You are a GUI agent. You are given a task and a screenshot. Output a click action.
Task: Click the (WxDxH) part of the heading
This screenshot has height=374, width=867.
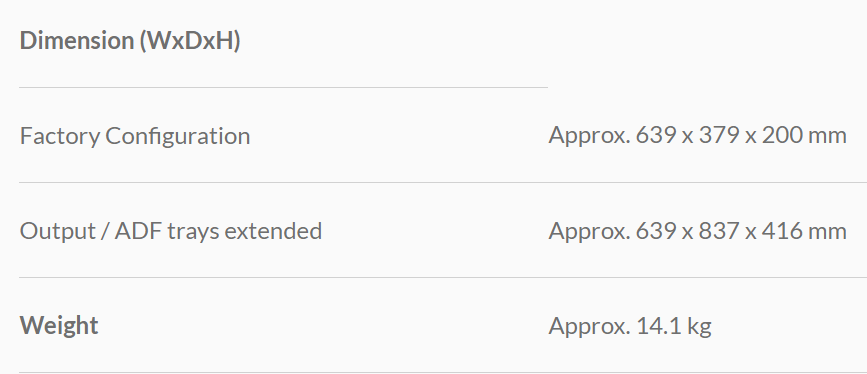190,41
